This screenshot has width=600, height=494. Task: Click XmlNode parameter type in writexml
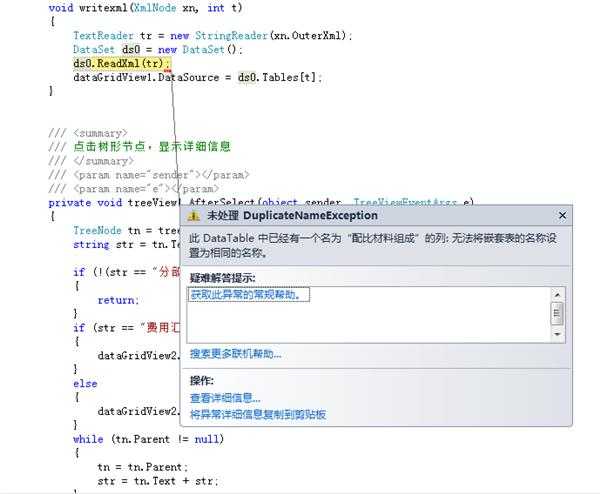pos(154,8)
